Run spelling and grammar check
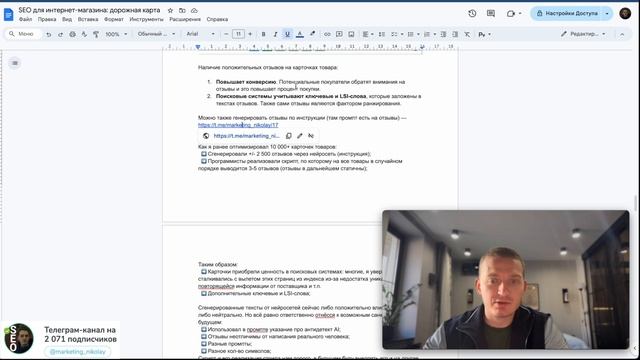This screenshot has height=360, width=640. click(84, 34)
